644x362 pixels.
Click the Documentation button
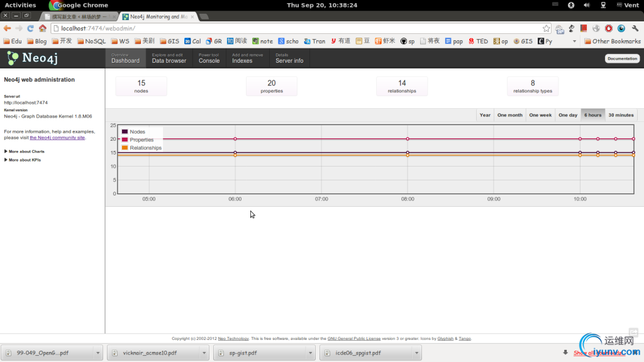coord(622,58)
